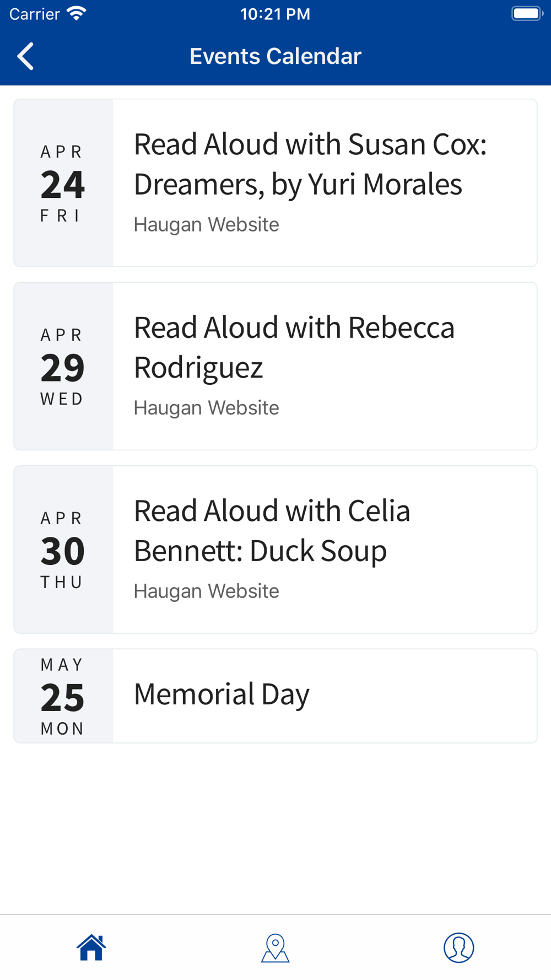Image resolution: width=551 pixels, height=980 pixels.
Task: Tap the APR 30 THU date block
Action: click(x=63, y=550)
